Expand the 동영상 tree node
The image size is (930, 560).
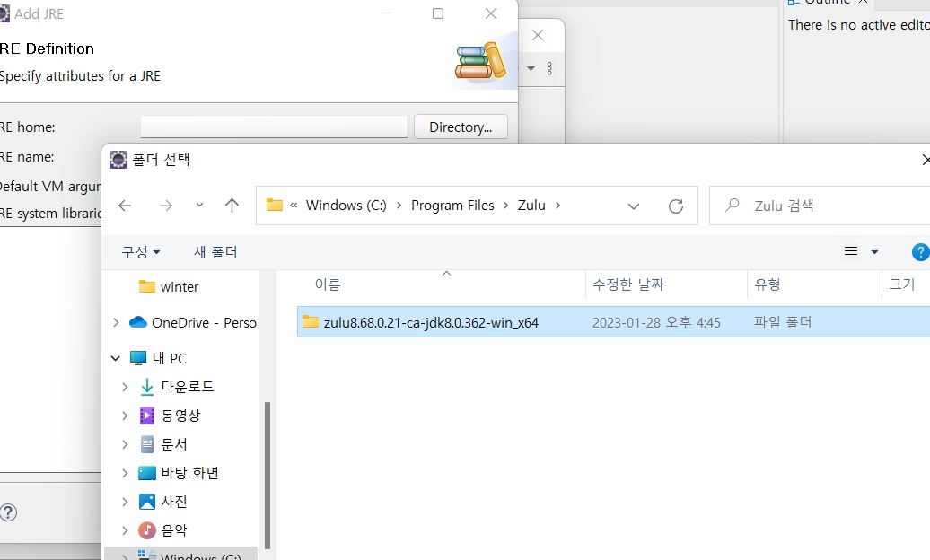[x=125, y=416]
